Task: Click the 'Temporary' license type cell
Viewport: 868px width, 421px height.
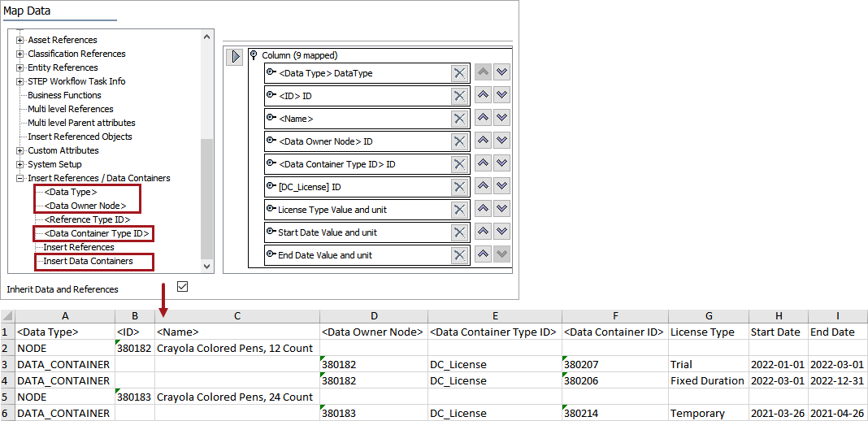Action: coord(709,414)
